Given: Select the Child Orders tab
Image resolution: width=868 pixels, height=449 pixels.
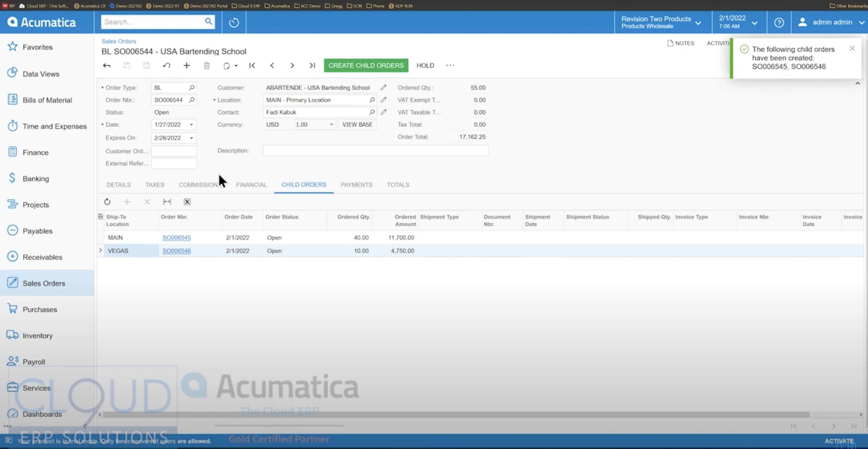Looking at the screenshot, I should pyautogui.click(x=304, y=185).
